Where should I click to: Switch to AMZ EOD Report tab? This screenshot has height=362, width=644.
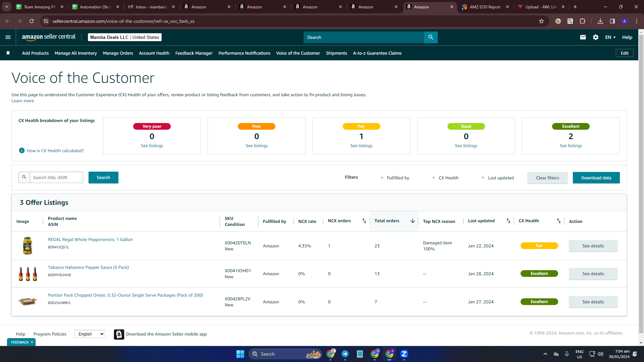point(485,7)
